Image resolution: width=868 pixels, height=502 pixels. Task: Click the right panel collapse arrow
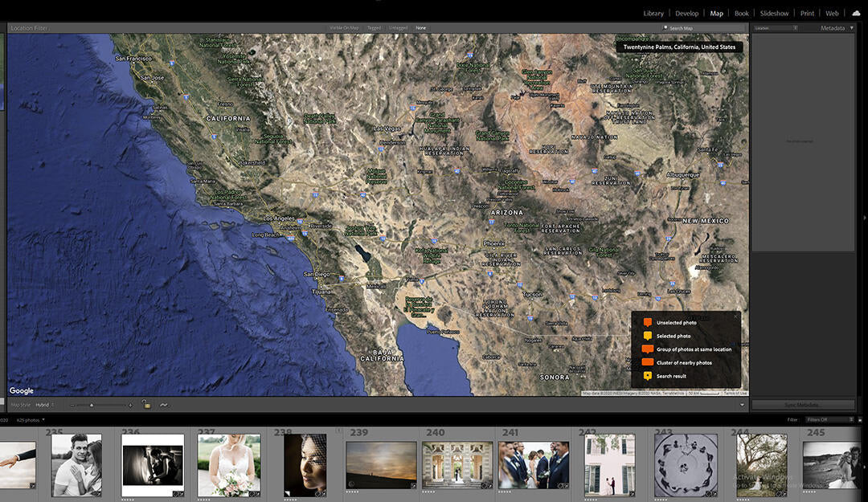click(865, 218)
